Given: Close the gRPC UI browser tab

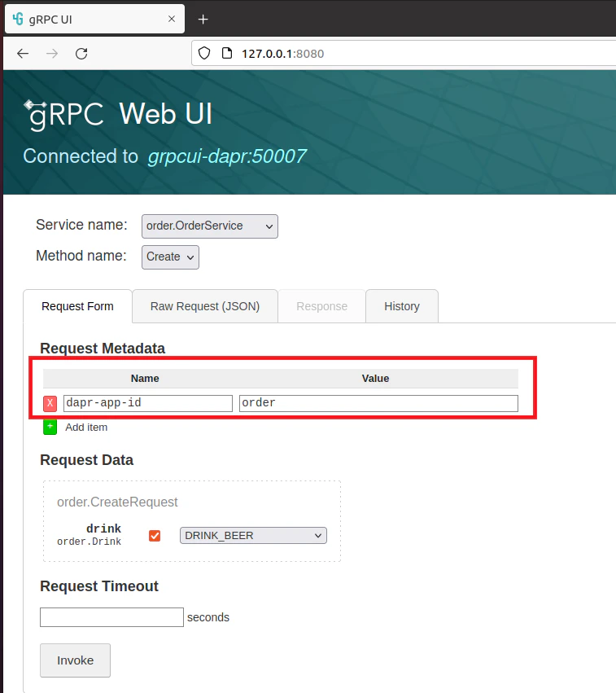Looking at the screenshot, I should tap(172, 19).
